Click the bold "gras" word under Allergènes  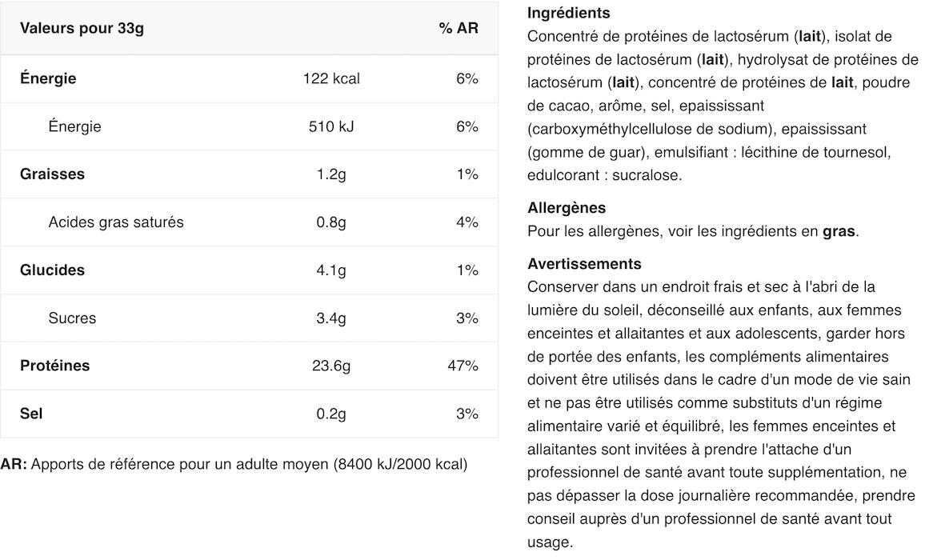(x=839, y=232)
